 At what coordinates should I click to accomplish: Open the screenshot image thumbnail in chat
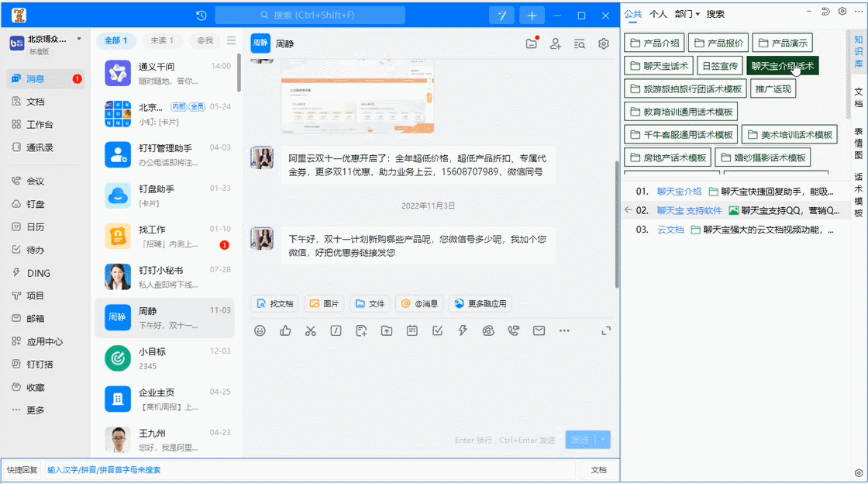point(357,97)
